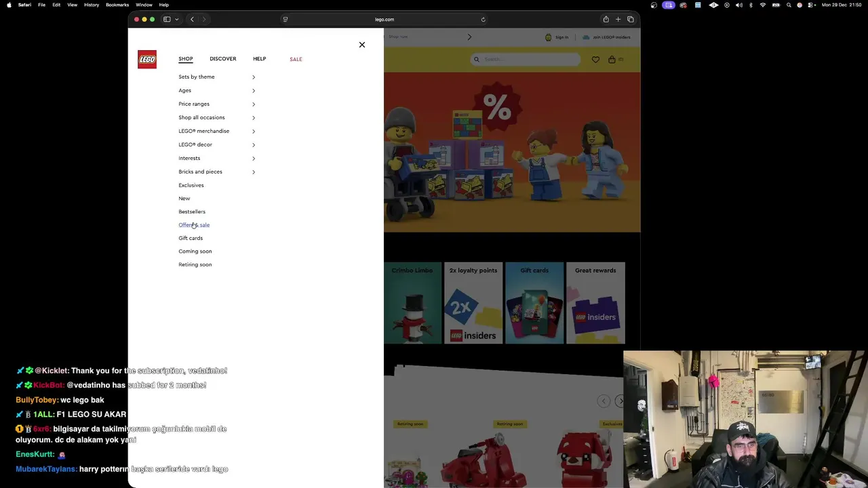Viewport: 868px width, 488px height.
Task: Expand the Ages submenu arrow
Action: (254, 91)
